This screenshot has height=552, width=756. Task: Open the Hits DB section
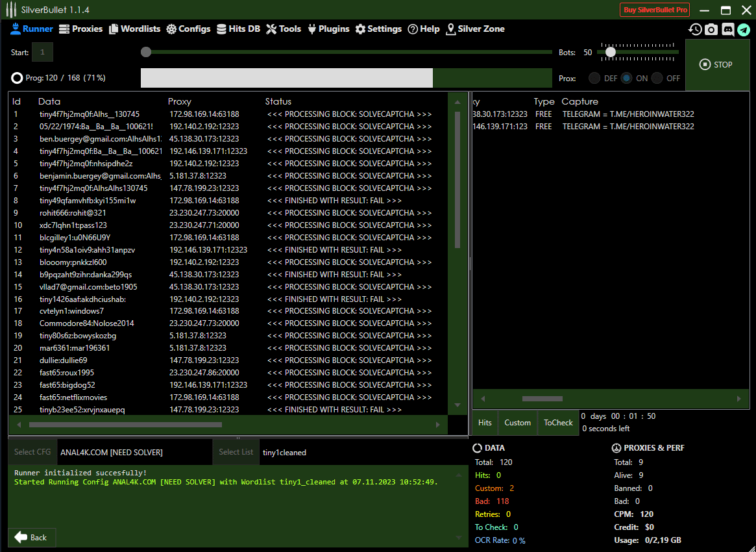point(238,29)
